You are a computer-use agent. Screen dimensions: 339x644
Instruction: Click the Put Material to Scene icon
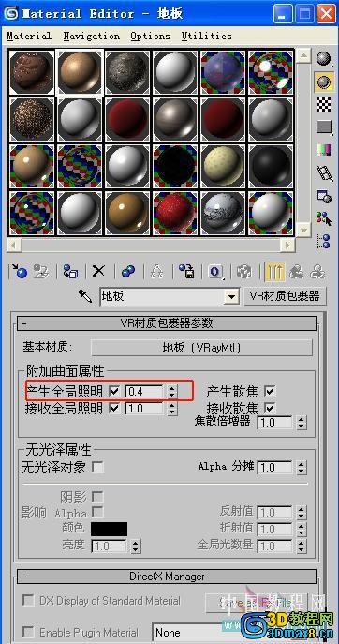[x=41, y=272]
